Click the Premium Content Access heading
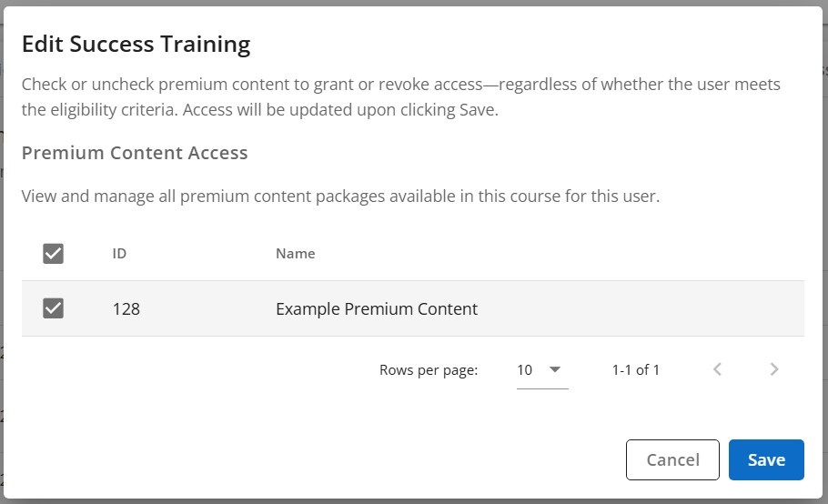This screenshot has width=828, height=504. [135, 153]
